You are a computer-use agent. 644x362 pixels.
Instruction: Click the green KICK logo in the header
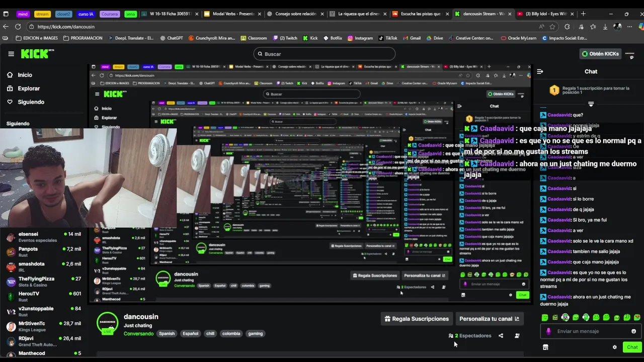37,54
